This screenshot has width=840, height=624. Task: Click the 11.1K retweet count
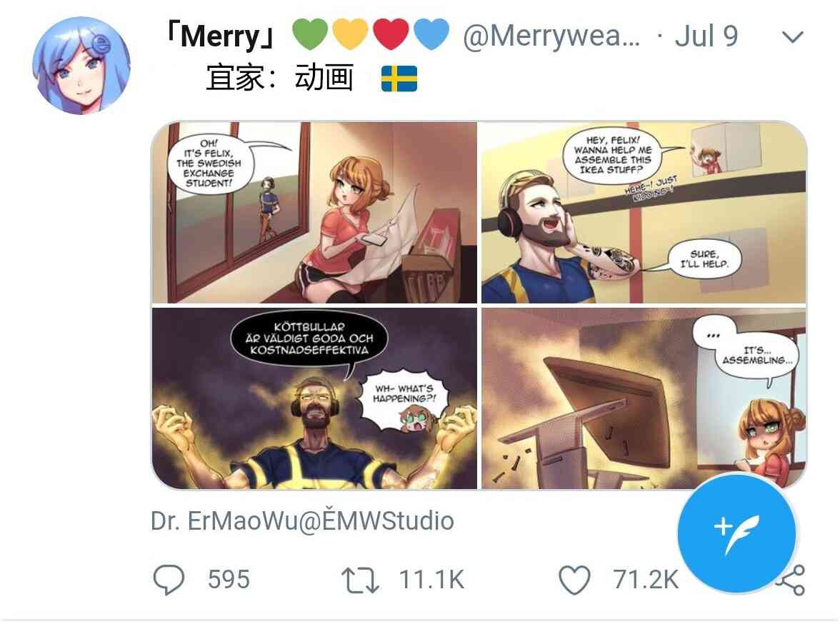click(431, 580)
